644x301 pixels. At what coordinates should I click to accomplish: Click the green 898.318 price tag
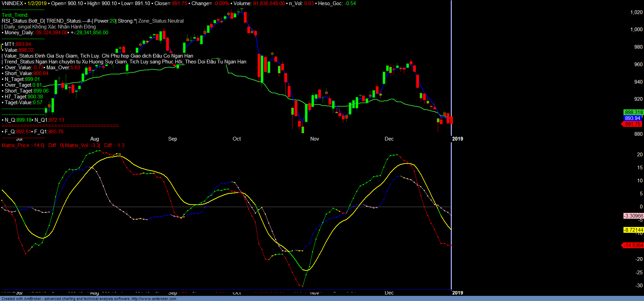(x=633, y=112)
